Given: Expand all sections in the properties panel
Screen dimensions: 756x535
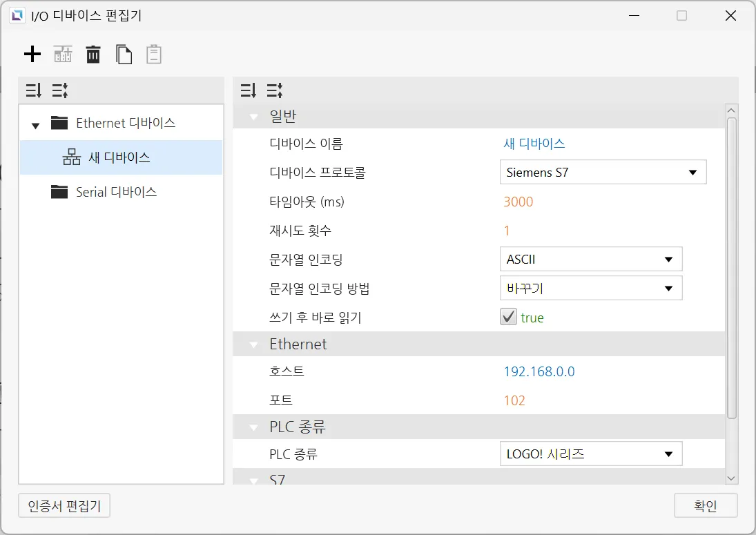Looking at the screenshot, I should (248, 90).
